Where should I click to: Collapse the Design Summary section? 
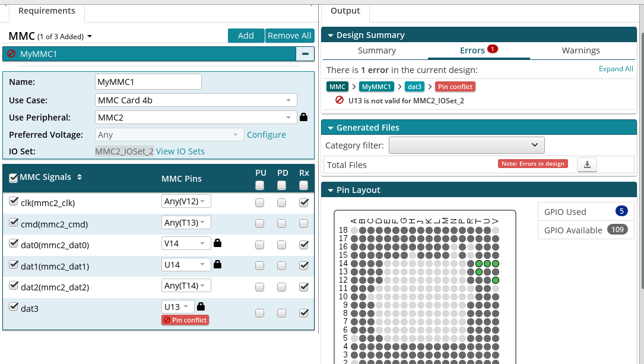coord(330,36)
